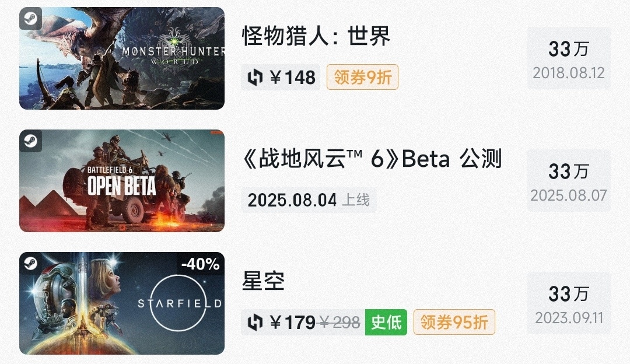Click the ¥148 price tag
This screenshot has width=630, height=364.
click(x=292, y=78)
